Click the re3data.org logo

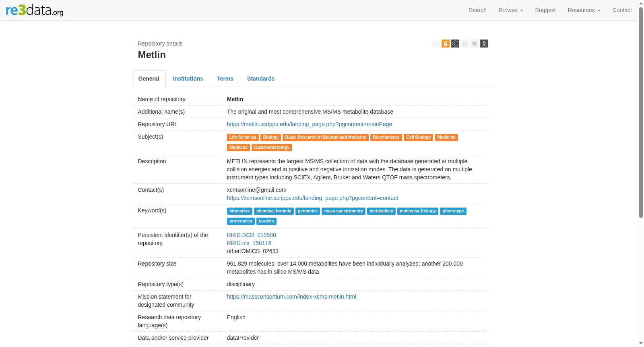(35, 10)
